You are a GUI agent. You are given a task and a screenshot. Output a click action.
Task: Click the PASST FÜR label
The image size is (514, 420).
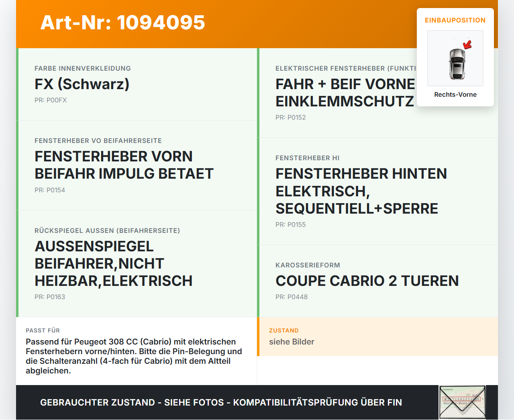point(43,330)
